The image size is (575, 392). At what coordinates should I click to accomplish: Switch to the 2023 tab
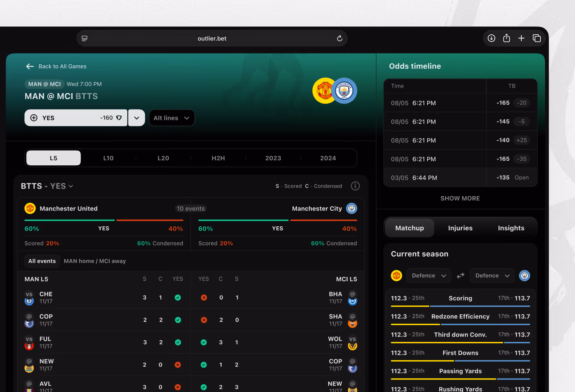[273, 158]
